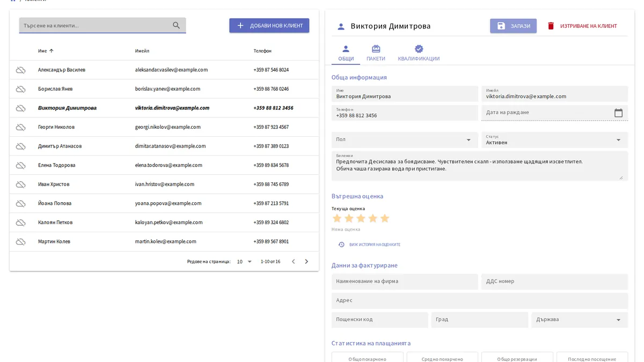
Task: Change rows per page dropdown
Action: point(244,262)
